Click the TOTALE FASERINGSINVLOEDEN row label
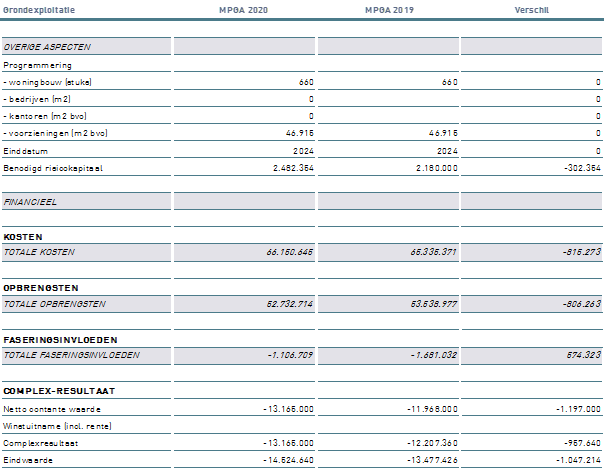Viewport: 605px width, 469px height. click(72, 355)
